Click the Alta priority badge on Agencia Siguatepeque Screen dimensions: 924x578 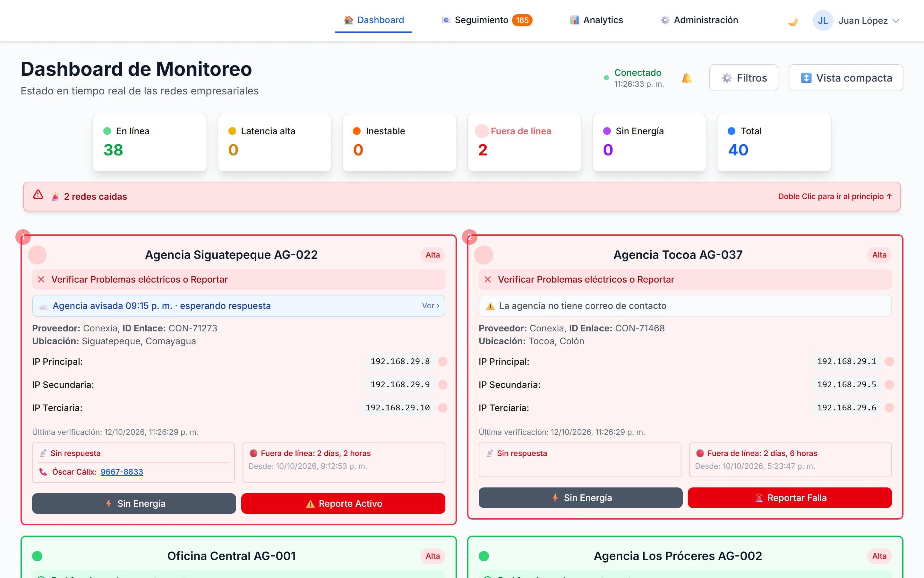click(x=432, y=255)
